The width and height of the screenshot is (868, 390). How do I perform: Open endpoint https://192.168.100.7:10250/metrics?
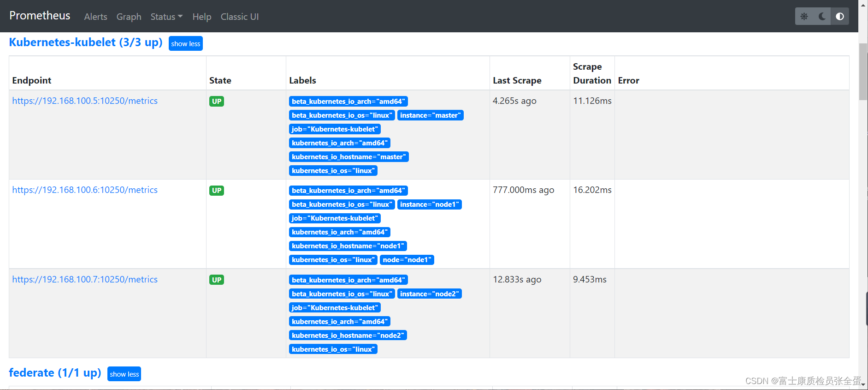pos(85,279)
